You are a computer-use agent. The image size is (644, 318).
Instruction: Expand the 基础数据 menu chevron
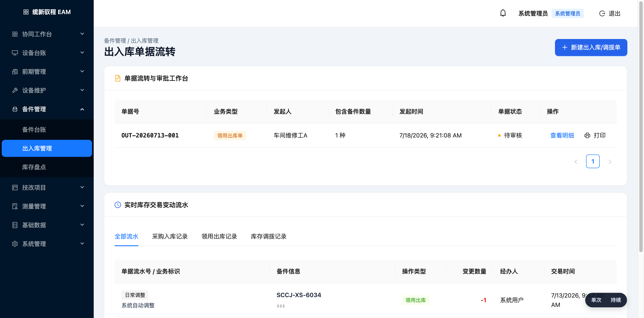pyautogui.click(x=82, y=225)
